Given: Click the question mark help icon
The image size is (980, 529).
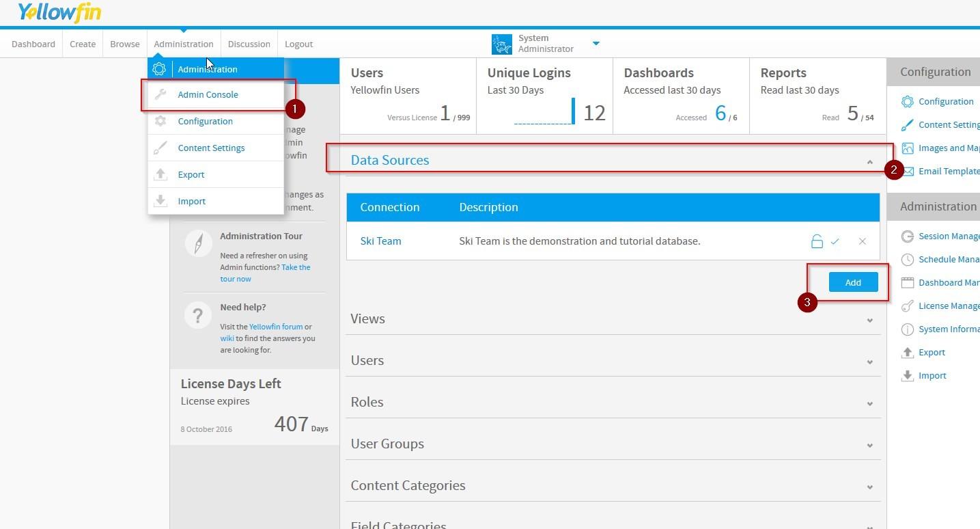Looking at the screenshot, I should click(x=198, y=315).
